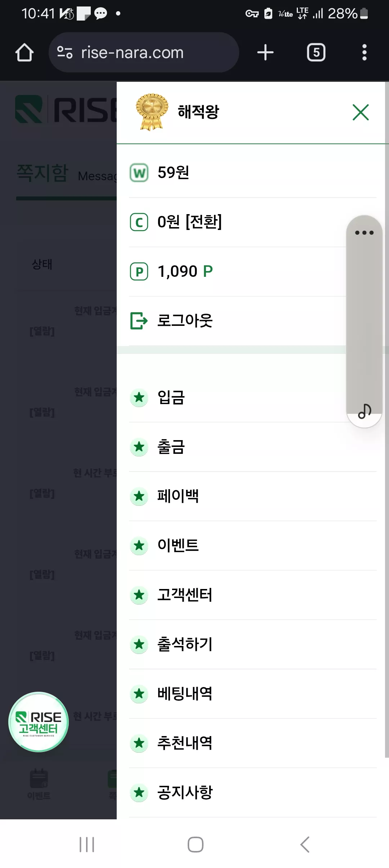Click the rise-nara.com address field

pyautogui.click(x=144, y=53)
